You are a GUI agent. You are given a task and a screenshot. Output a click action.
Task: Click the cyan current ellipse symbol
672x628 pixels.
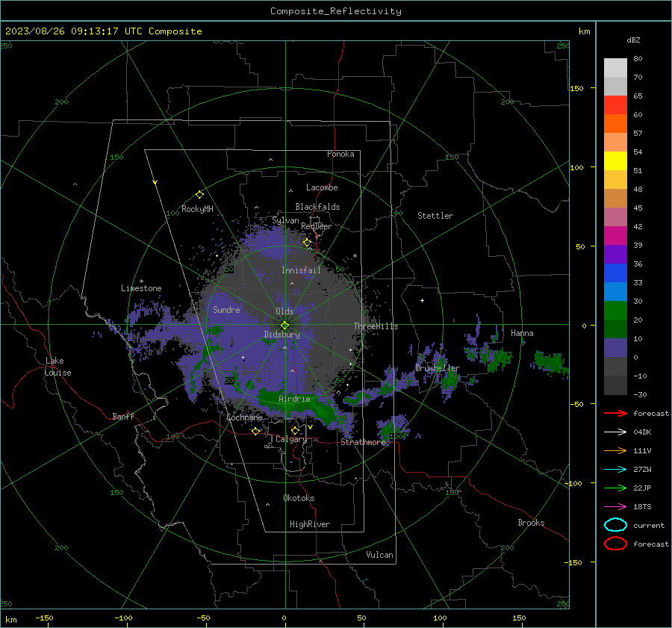[x=615, y=525]
